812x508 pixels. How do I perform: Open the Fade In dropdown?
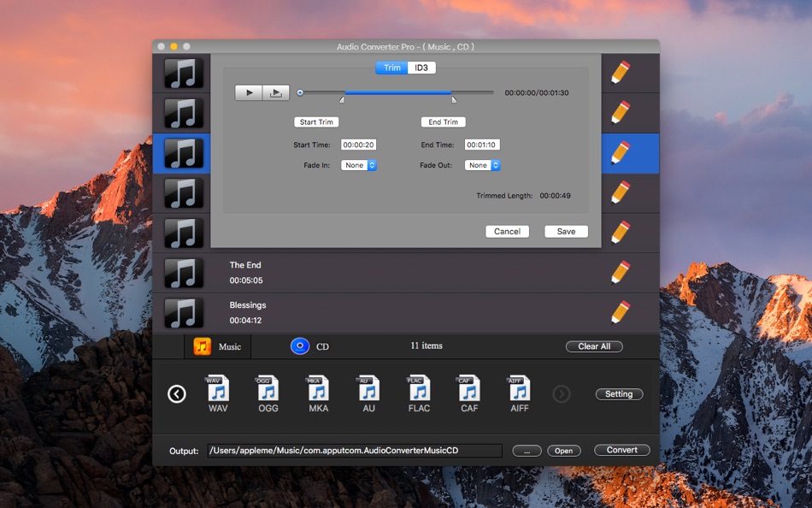[x=359, y=165]
